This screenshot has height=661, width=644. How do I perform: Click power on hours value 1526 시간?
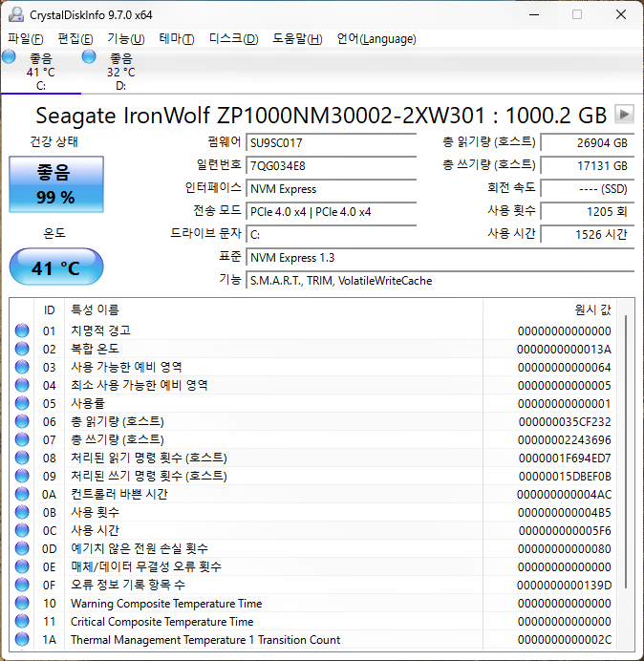click(588, 234)
